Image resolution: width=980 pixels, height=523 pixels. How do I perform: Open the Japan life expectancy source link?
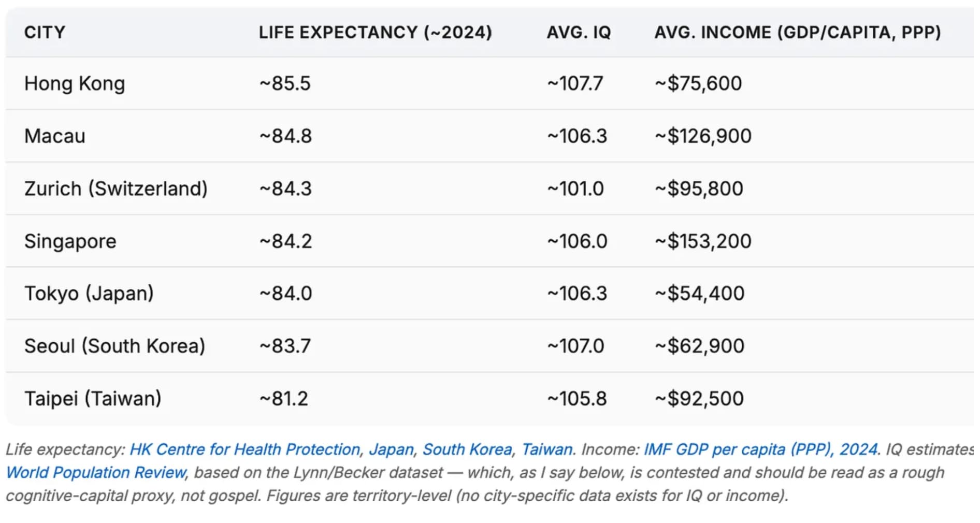click(x=392, y=449)
